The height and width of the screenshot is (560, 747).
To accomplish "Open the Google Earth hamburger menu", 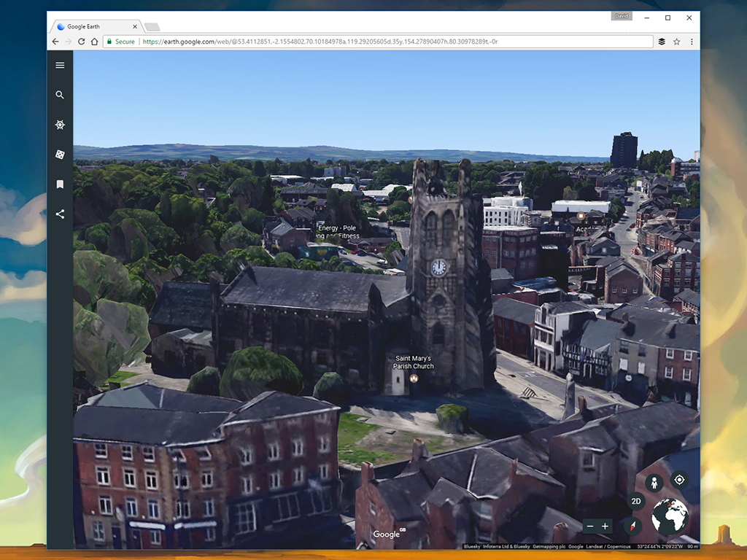I will [60, 66].
